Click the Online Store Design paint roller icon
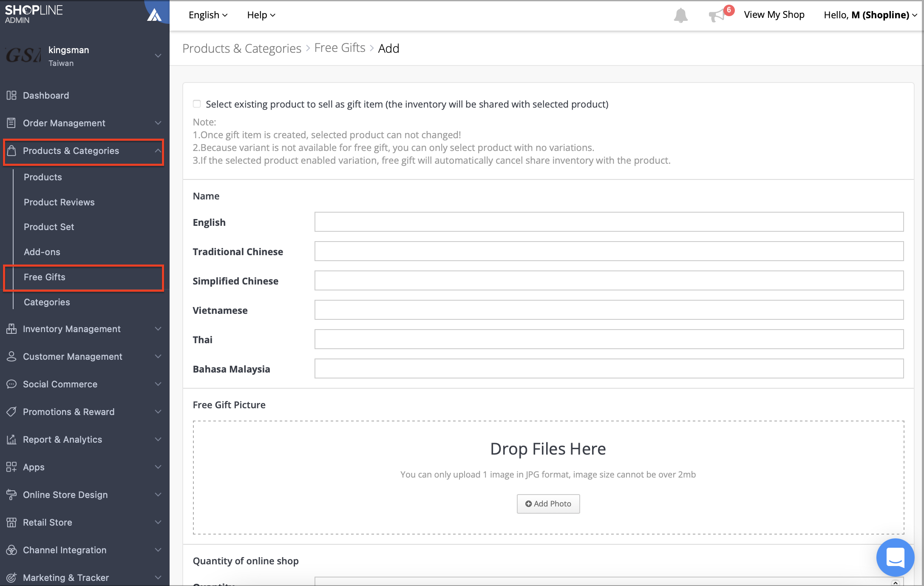 (x=11, y=495)
